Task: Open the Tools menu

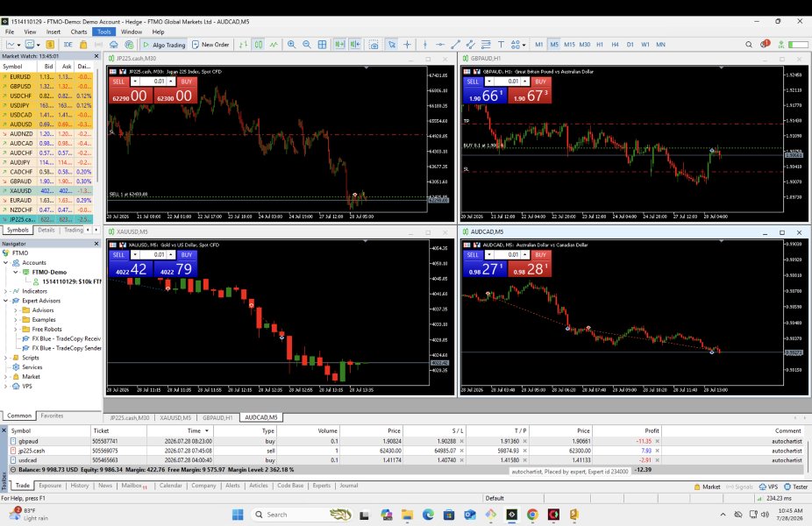Action: point(104,32)
